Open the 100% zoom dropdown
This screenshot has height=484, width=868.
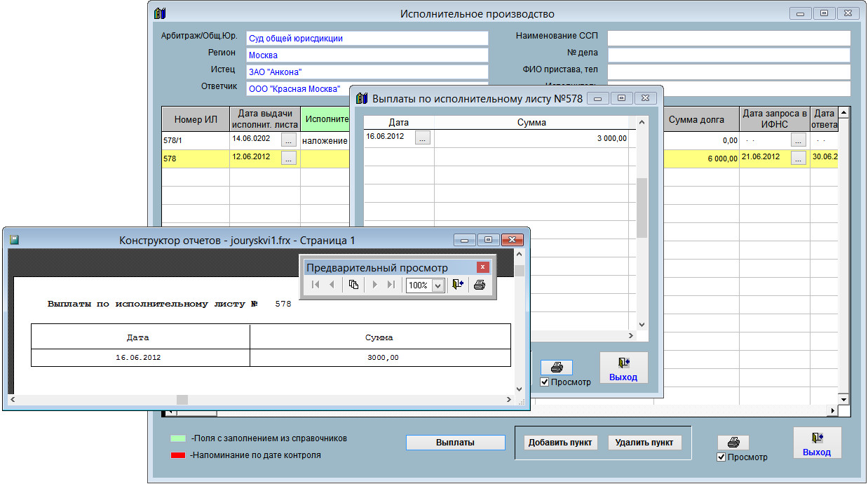tap(438, 285)
